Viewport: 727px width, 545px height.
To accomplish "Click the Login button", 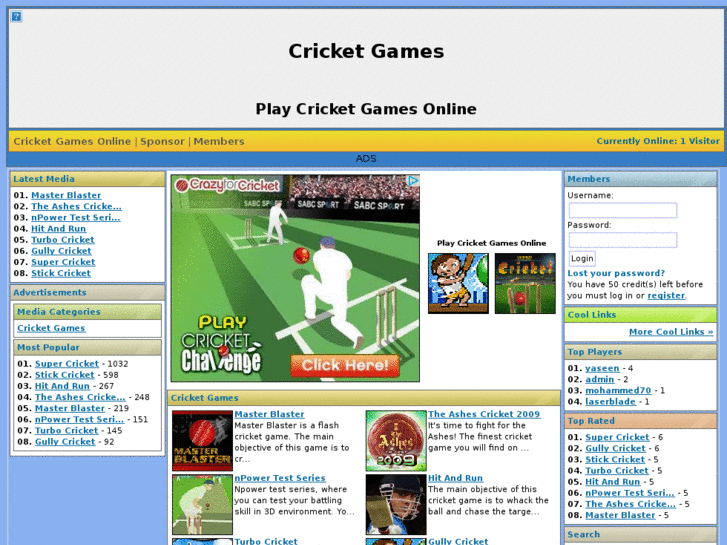I will (x=582, y=258).
